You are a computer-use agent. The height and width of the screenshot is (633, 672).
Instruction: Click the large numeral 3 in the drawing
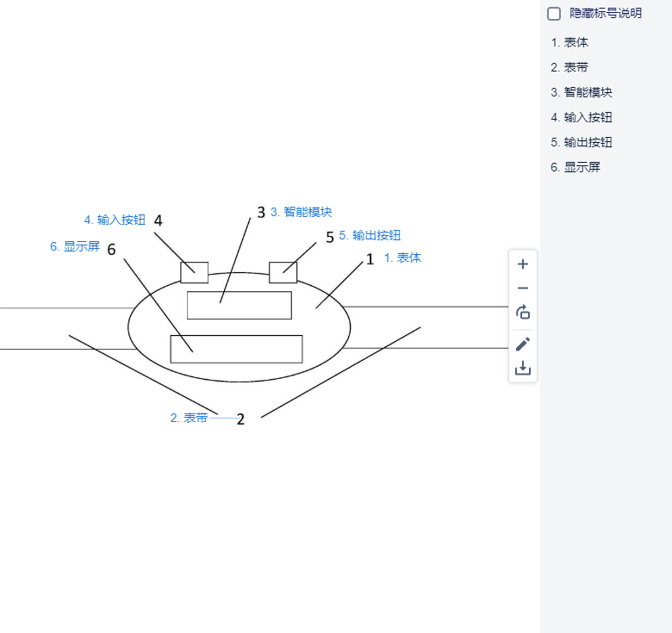(261, 212)
